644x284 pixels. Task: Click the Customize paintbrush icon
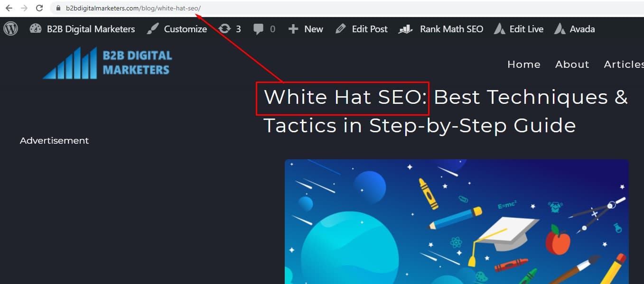click(x=152, y=28)
